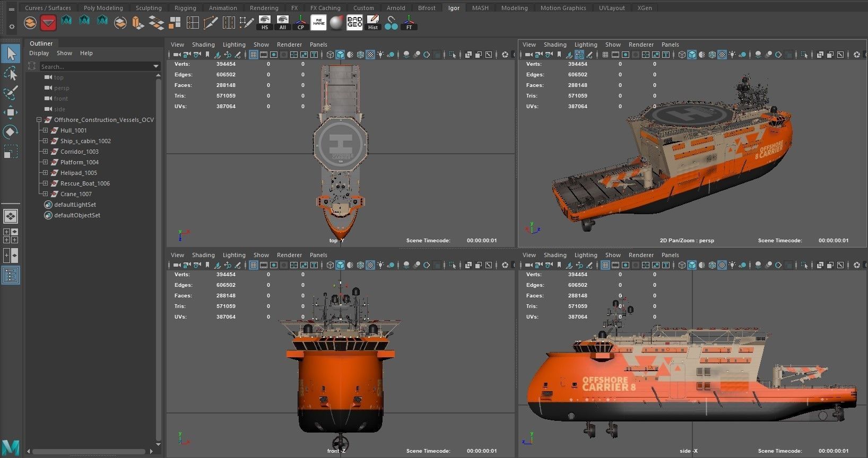Switch to the Poly Modeling shelf tab
This screenshot has width=868, height=458.
(x=103, y=8)
